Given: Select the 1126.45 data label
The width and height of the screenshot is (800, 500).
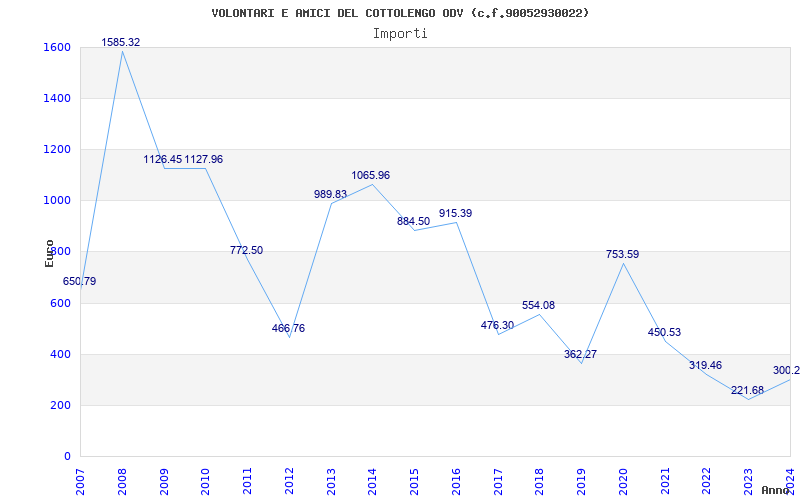Looking at the screenshot, I should point(162,159).
